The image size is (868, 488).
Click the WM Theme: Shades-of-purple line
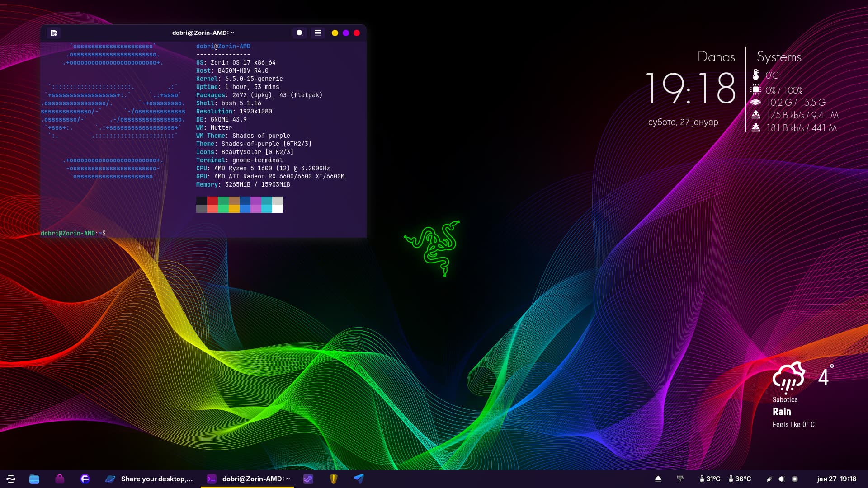coord(243,136)
